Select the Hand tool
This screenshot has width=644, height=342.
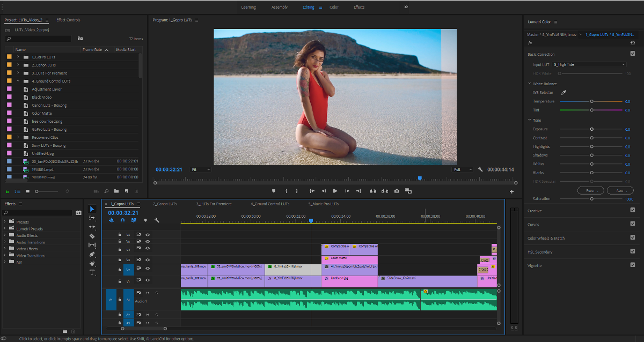click(x=92, y=263)
